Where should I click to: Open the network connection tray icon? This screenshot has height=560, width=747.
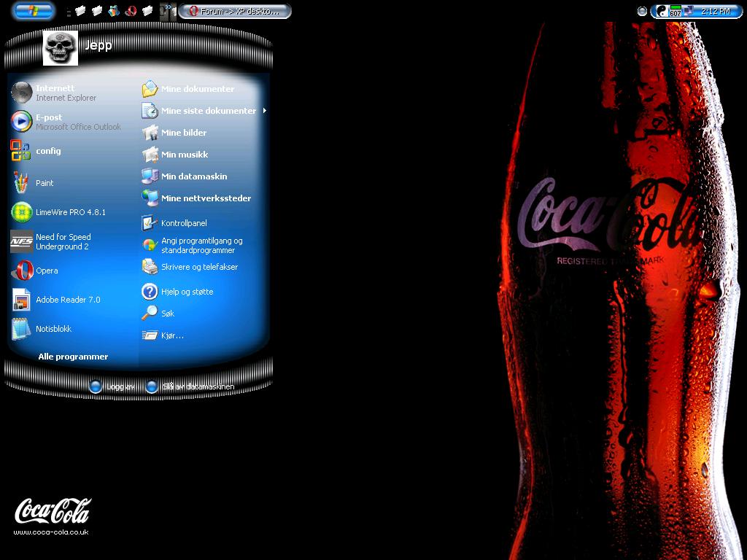click(689, 10)
